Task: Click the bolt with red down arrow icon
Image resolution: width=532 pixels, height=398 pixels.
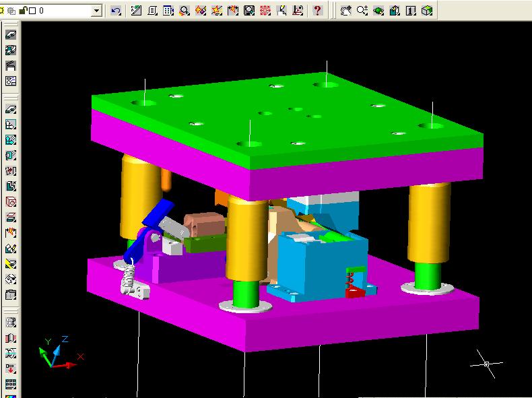Action: pos(11,368)
